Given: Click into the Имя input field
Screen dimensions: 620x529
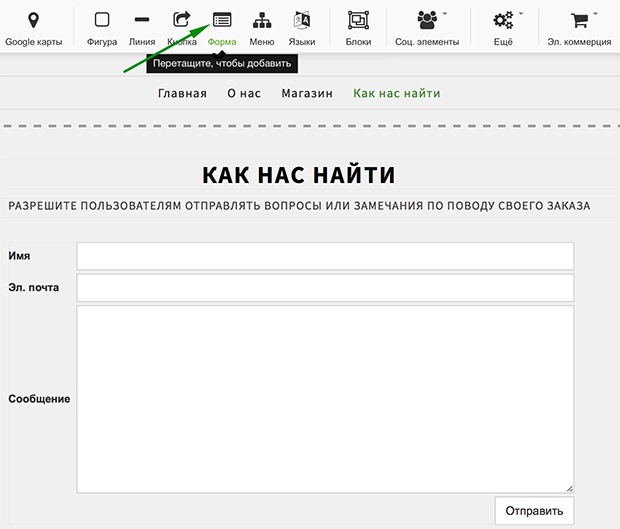Looking at the screenshot, I should [325, 256].
